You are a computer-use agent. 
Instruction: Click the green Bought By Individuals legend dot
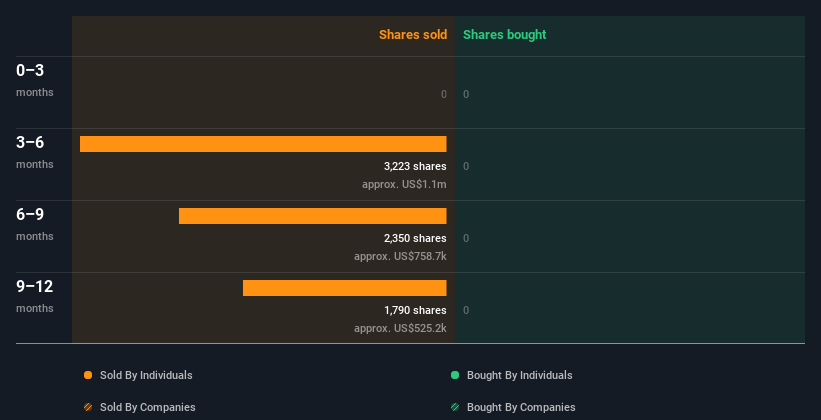[455, 375]
